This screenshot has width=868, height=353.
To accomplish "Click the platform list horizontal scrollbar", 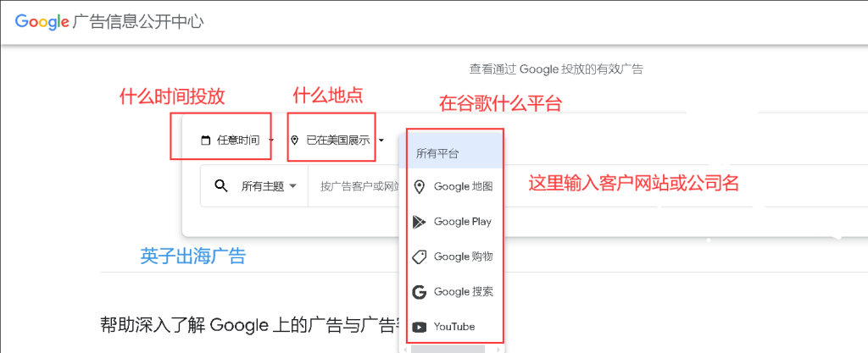I will (448, 348).
